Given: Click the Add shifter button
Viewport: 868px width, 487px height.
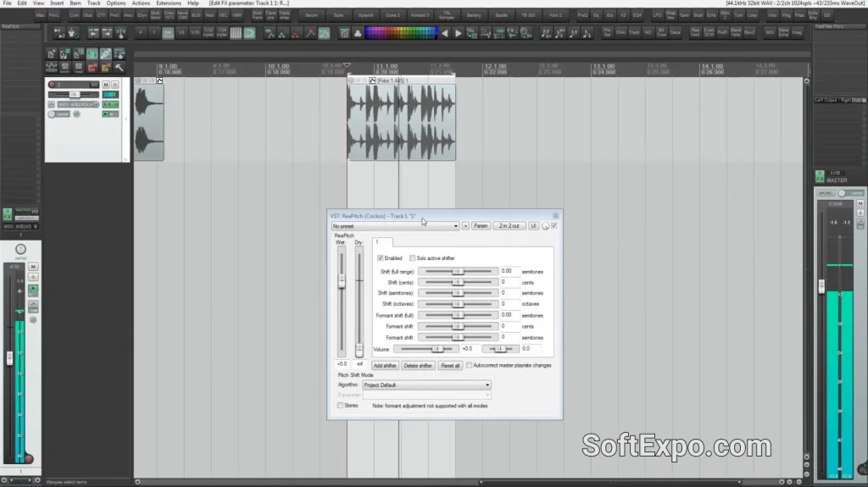Looking at the screenshot, I should [x=385, y=365].
